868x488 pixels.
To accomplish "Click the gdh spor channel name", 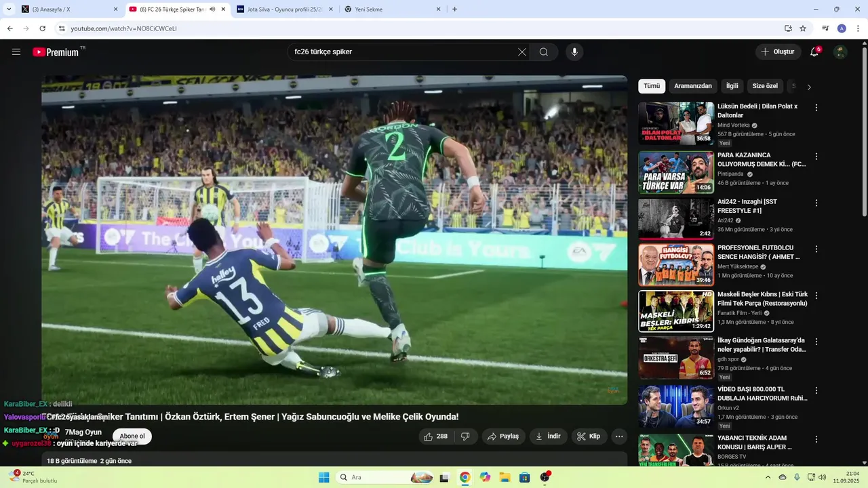I will (728, 359).
